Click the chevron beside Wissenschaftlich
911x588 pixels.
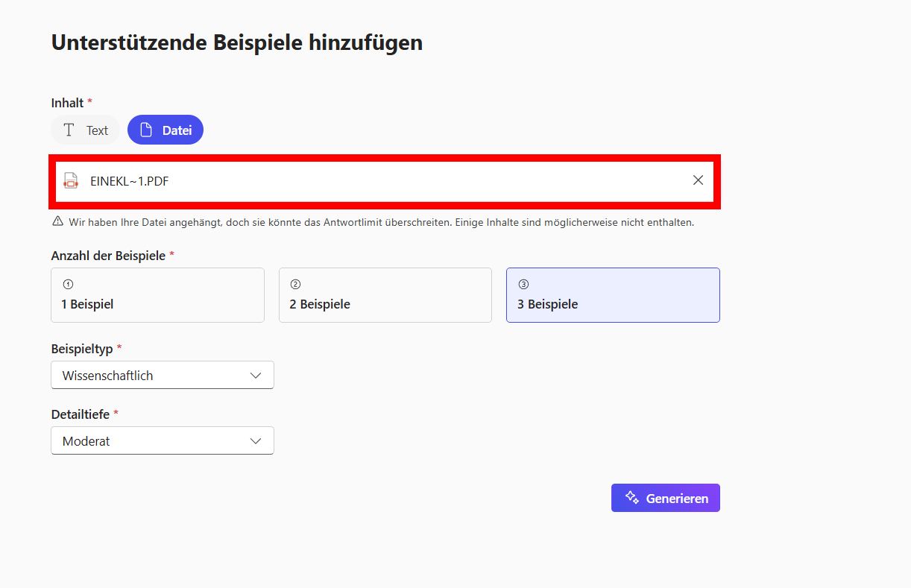click(x=256, y=376)
